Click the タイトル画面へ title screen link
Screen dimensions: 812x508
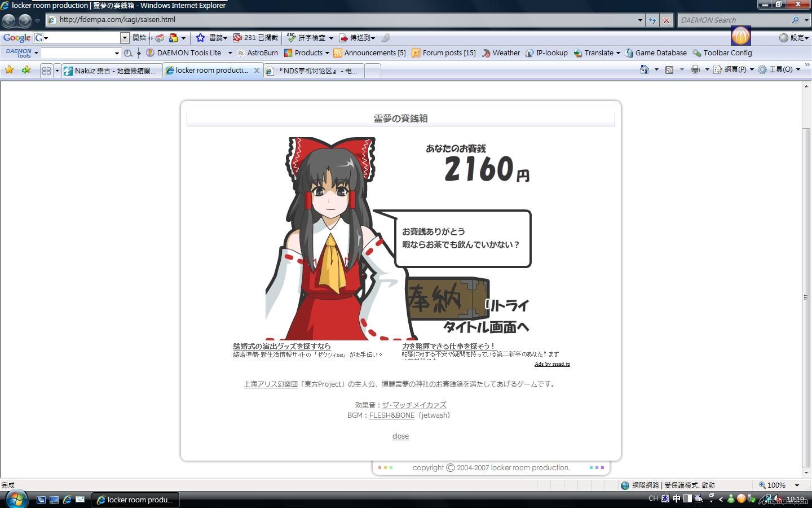(x=486, y=327)
